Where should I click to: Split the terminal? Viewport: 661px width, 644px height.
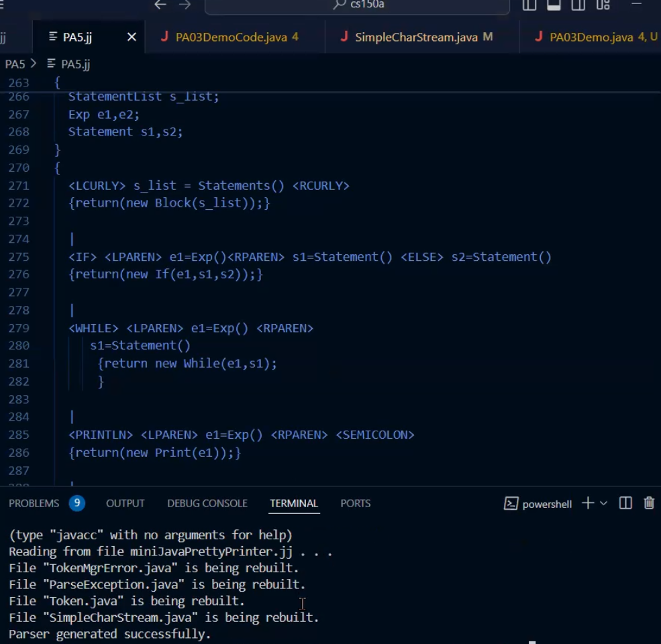pyautogui.click(x=625, y=503)
